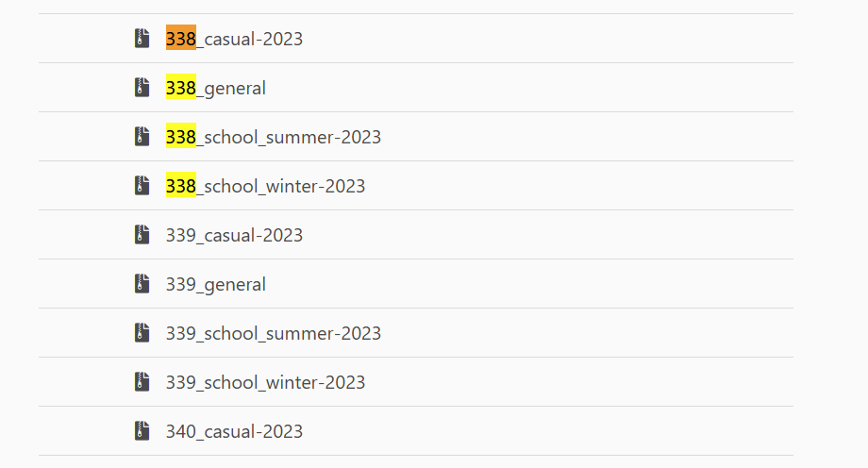Click the archive icon beside 339_casual-2023

pyautogui.click(x=142, y=235)
